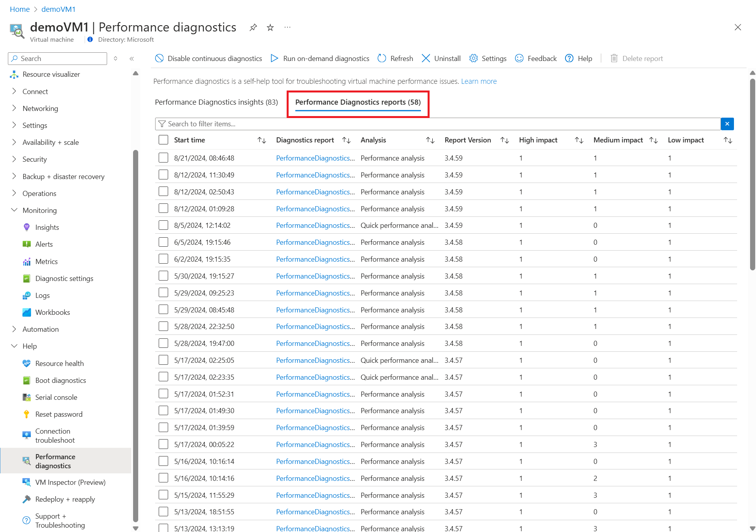Expand Availability + scale section

tap(15, 142)
